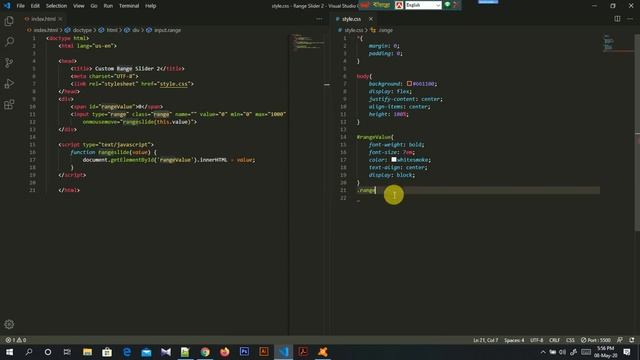The image size is (640, 360).
Task: Open the Extensions view
Action: [9, 104]
